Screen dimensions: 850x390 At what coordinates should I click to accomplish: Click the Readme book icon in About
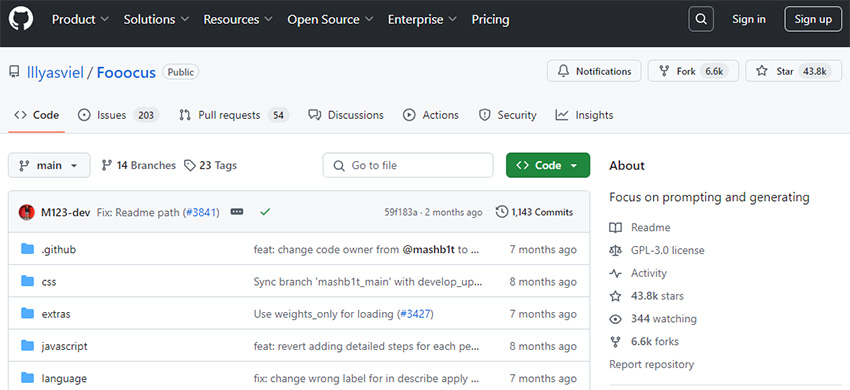pos(615,228)
